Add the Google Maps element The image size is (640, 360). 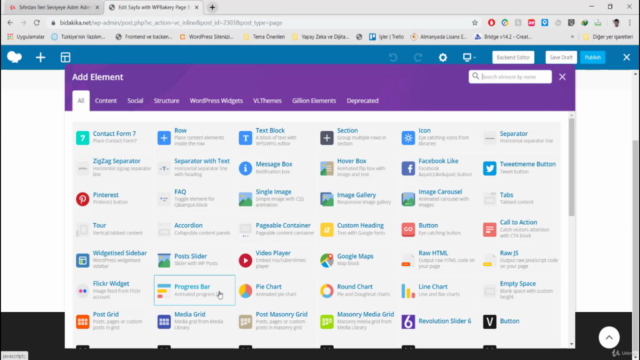tap(357, 260)
